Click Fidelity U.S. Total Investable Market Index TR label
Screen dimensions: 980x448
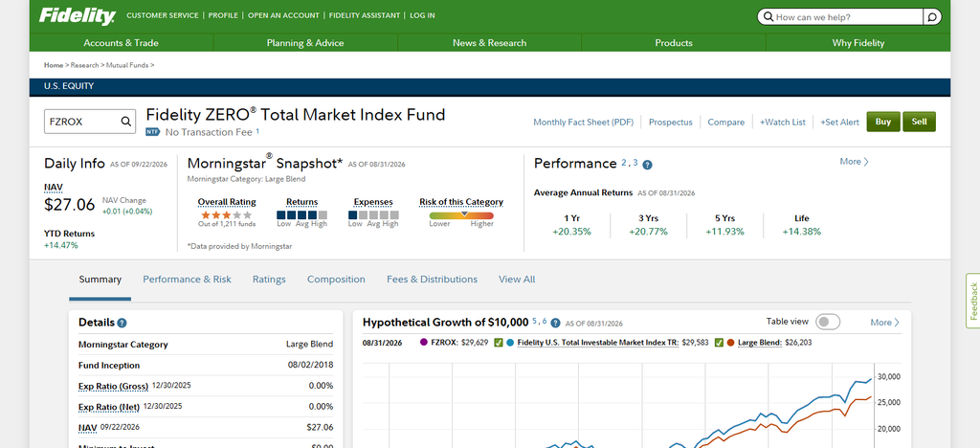coord(598,343)
